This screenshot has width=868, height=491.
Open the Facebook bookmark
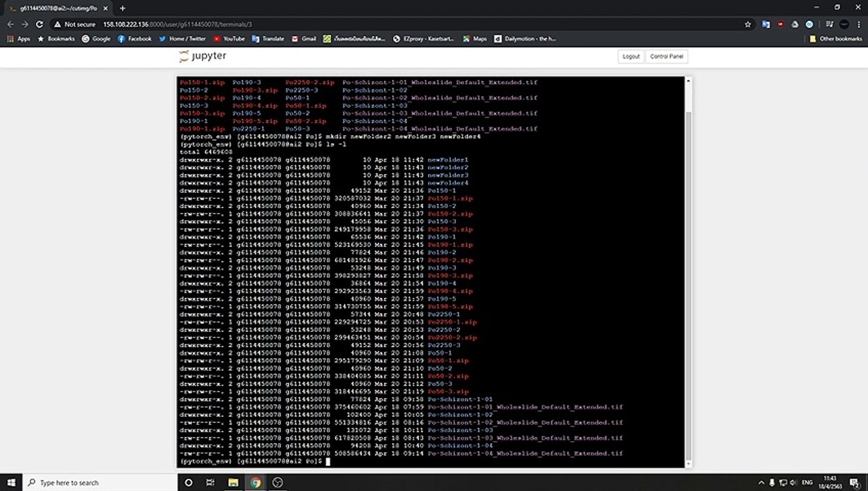click(134, 39)
